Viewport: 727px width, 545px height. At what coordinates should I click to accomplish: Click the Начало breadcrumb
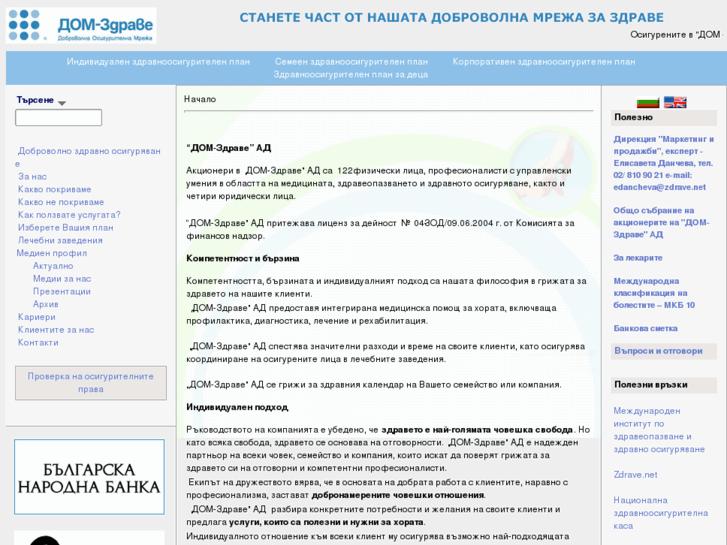(200, 99)
